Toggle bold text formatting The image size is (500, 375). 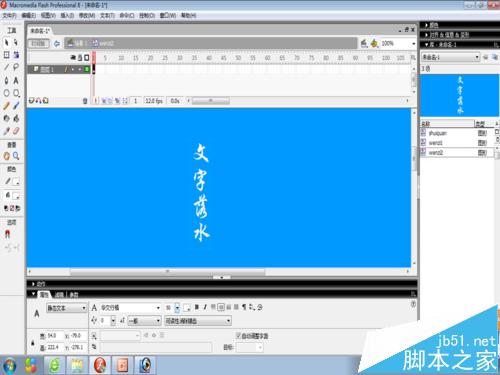click(x=197, y=307)
